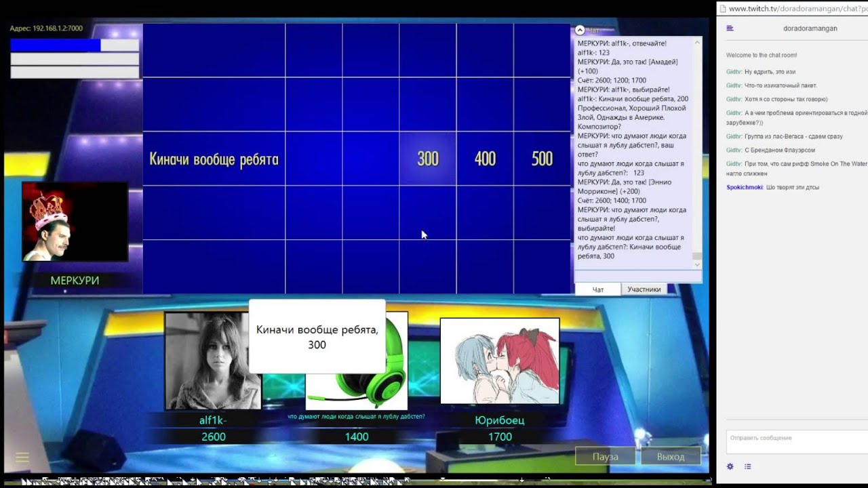This screenshot has height=488, width=868.
Task: Open the hamburger menu in the game's corner
Action: point(22,457)
